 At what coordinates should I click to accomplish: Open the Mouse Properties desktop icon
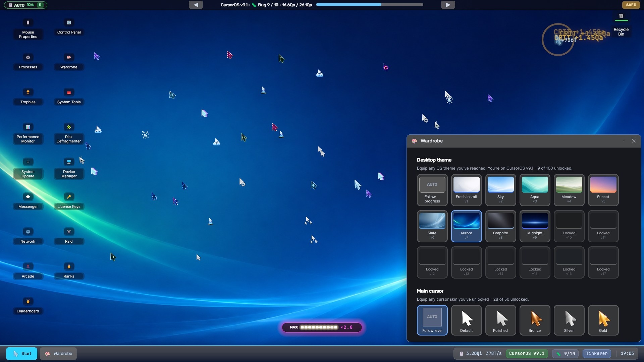[28, 29]
